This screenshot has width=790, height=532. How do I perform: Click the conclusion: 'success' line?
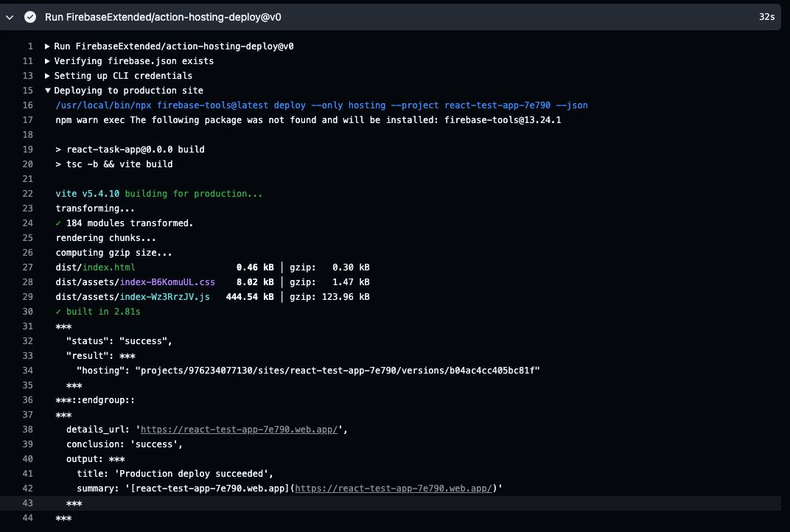click(125, 444)
